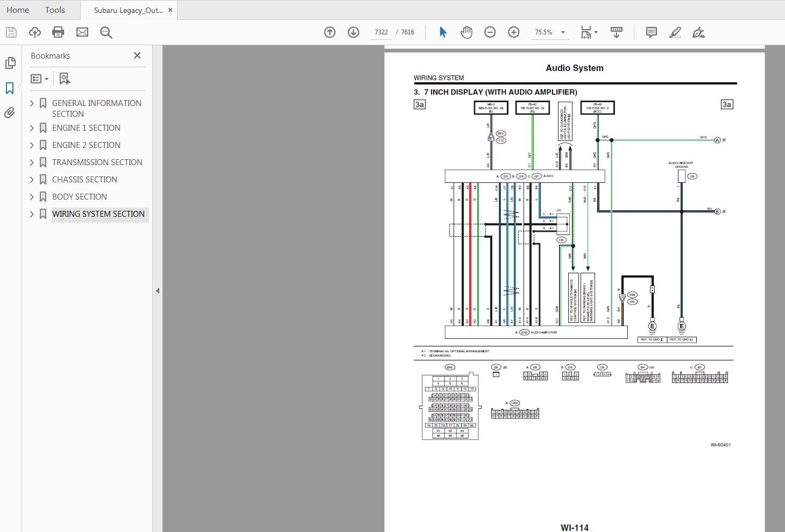Open TRANSMISSION SECTION bookmark

pyautogui.click(x=97, y=162)
